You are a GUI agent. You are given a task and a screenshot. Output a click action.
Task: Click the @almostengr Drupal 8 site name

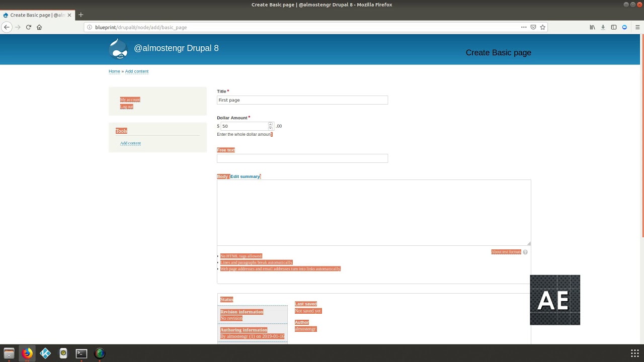[176, 48]
